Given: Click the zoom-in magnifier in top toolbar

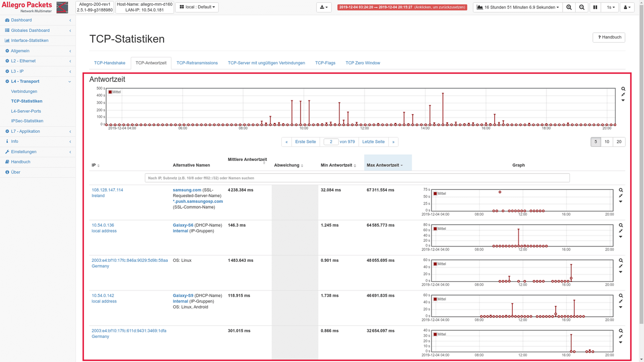Looking at the screenshot, I should coord(569,7).
